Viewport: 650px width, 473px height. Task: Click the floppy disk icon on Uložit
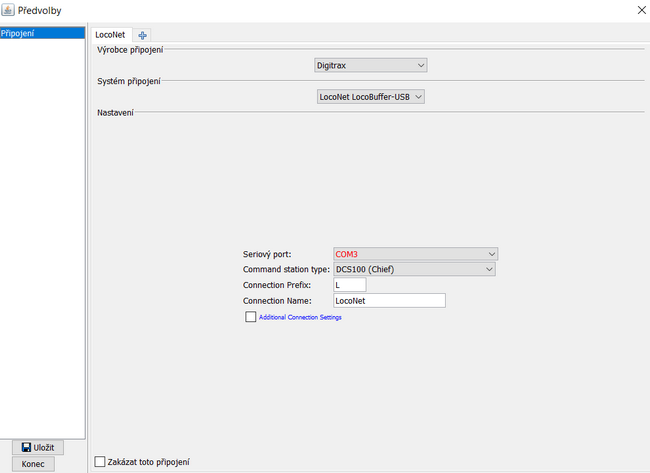(x=27, y=447)
